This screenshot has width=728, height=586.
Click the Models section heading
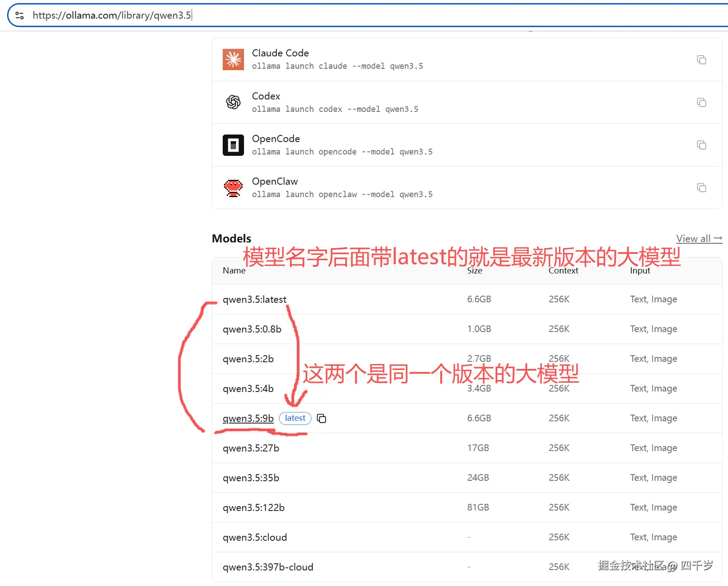232,238
